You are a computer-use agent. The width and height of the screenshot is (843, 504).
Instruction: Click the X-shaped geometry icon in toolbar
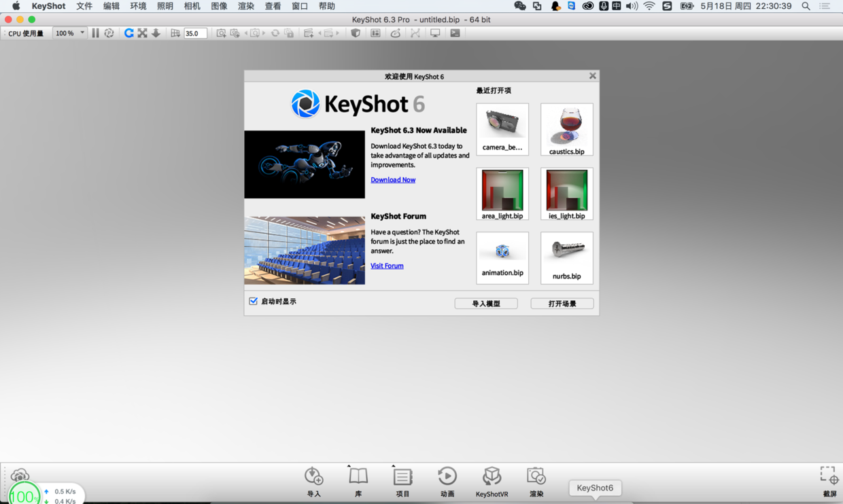pos(415,33)
